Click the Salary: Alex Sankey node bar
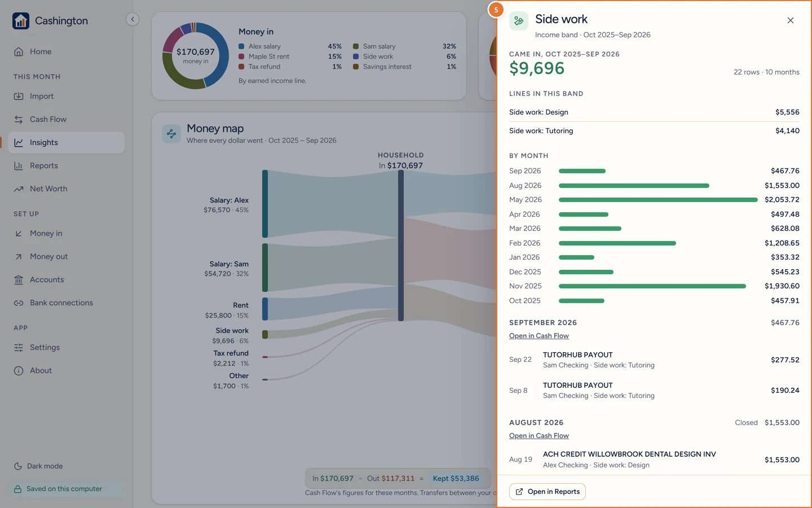The image size is (812, 508). point(265,204)
